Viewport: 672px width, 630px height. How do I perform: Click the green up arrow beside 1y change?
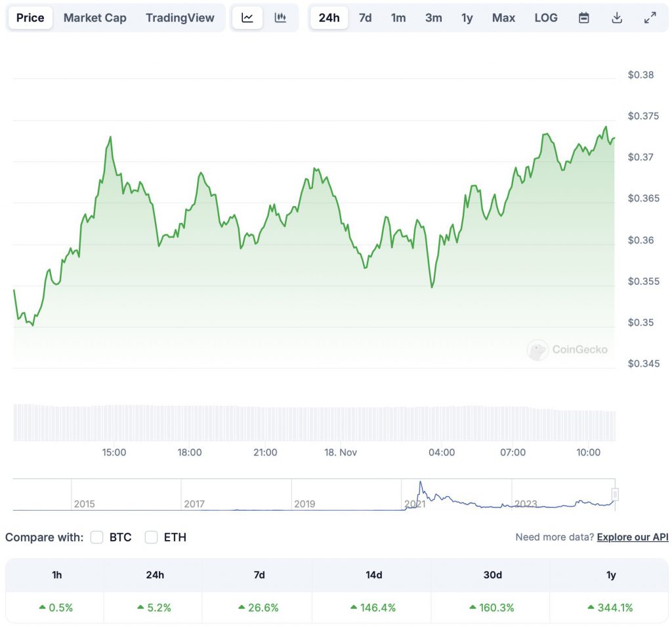click(x=591, y=607)
